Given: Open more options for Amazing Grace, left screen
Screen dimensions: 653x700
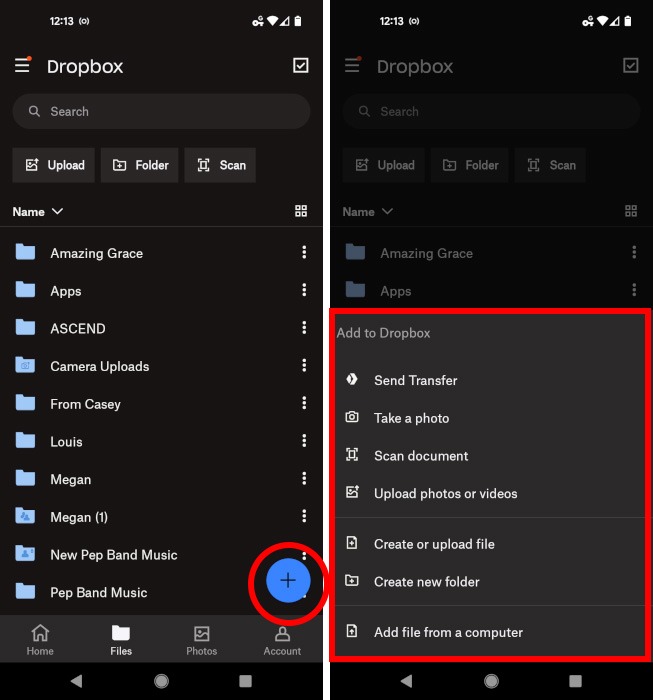Looking at the screenshot, I should pyautogui.click(x=304, y=252).
